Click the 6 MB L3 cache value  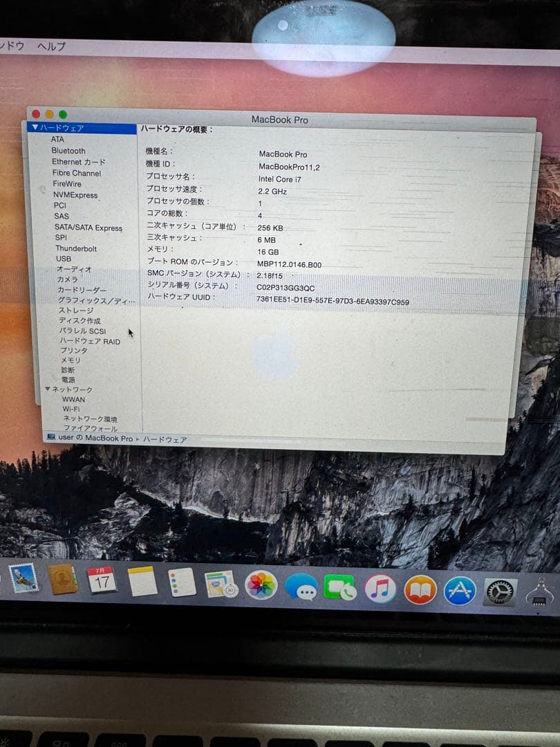pos(267,240)
